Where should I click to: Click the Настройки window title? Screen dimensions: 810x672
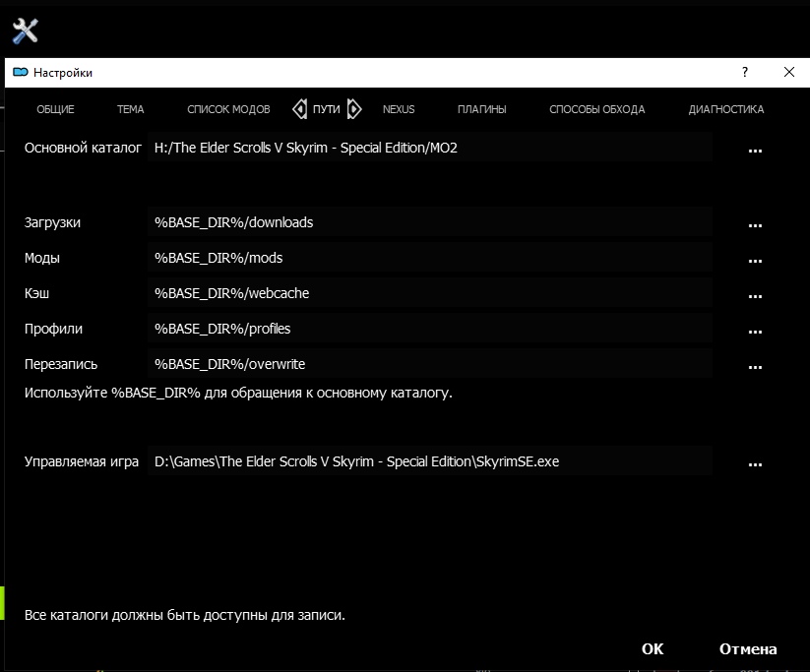63,73
